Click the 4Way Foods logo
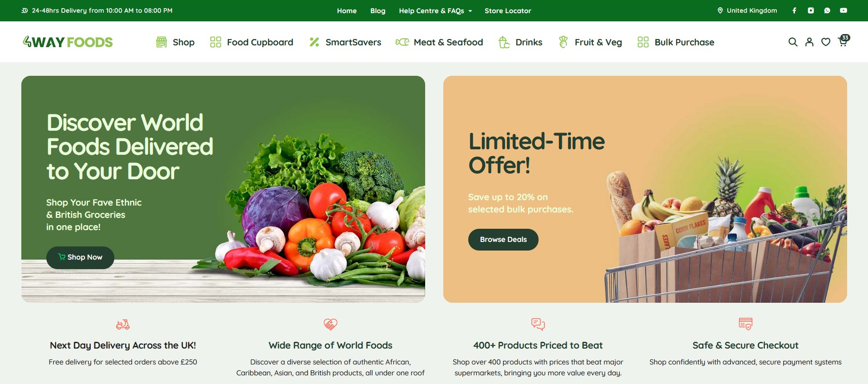The image size is (868, 384). (x=68, y=42)
